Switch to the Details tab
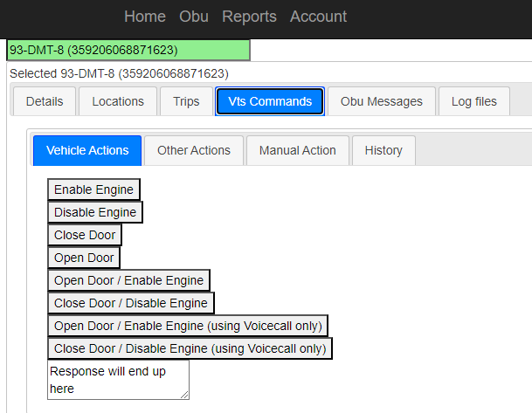Screen dimensions: 532x413 coord(45,101)
